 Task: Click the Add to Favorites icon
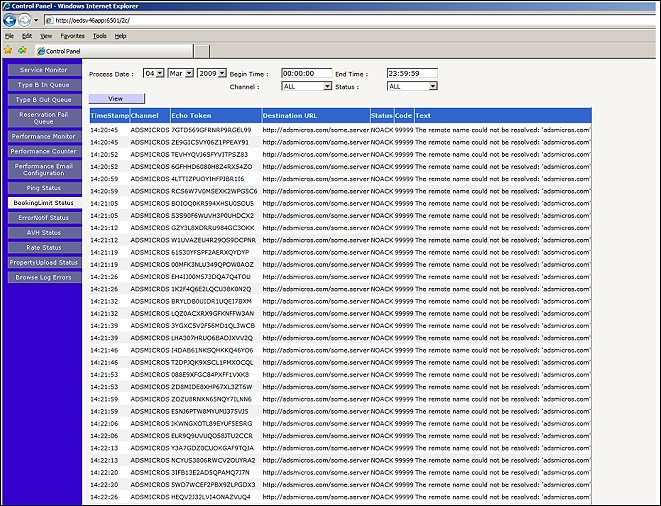pos(20,49)
